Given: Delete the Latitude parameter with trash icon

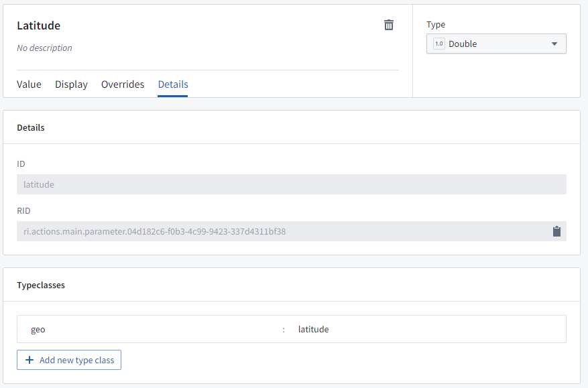Looking at the screenshot, I should pyautogui.click(x=389, y=25).
